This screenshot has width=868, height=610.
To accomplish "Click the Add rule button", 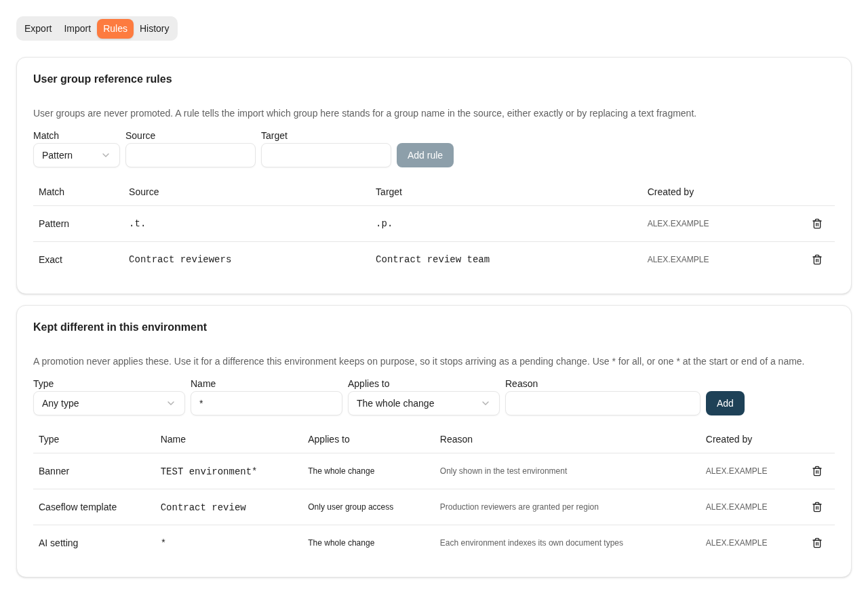I will [x=425, y=155].
